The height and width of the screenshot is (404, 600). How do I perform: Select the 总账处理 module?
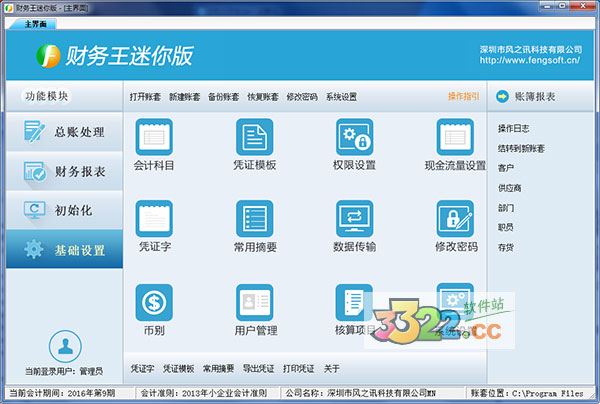pyautogui.click(x=64, y=132)
